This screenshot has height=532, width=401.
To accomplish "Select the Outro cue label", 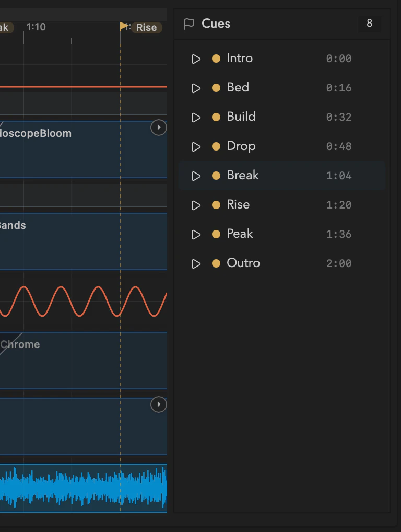I will pyautogui.click(x=243, y=263).
